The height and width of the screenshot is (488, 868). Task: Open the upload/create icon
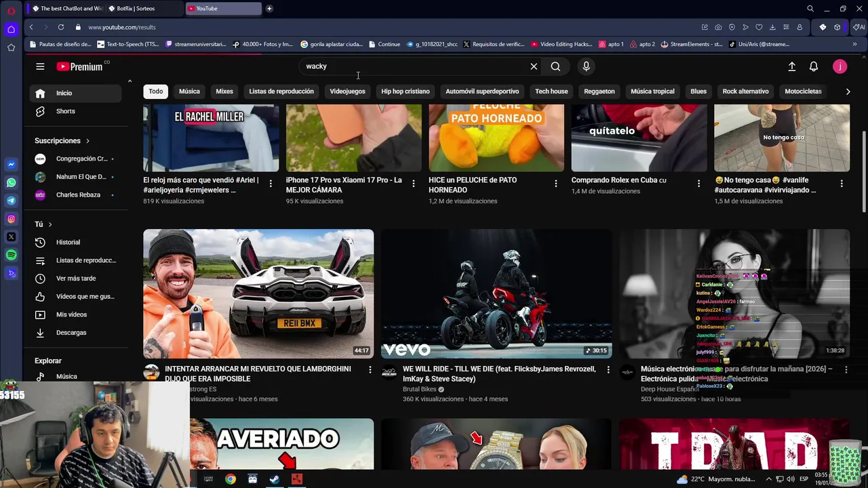(791, 66)
